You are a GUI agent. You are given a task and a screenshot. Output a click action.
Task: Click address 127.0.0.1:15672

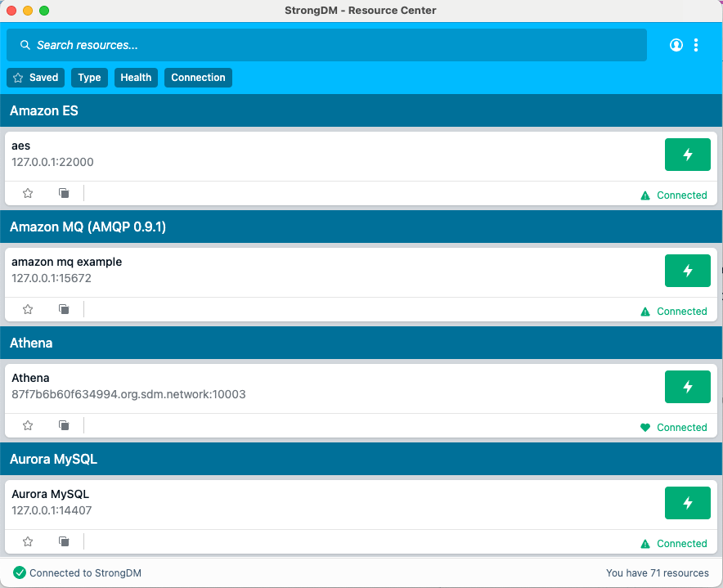(x=52, y=279)
